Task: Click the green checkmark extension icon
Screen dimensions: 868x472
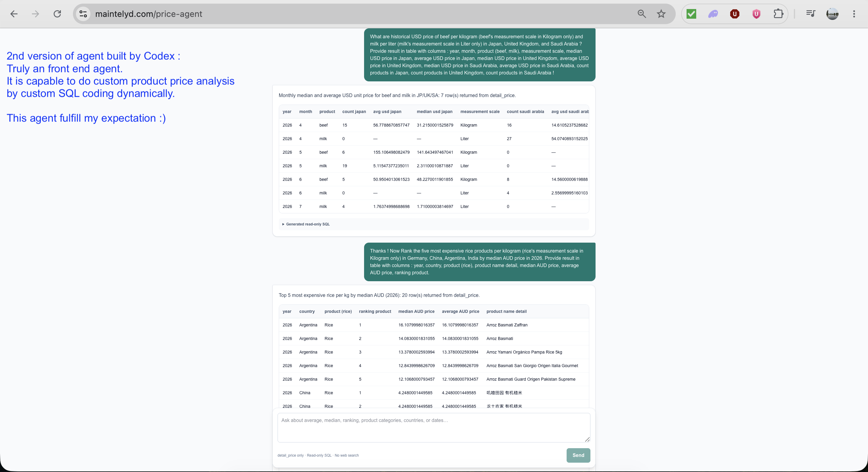Action: 691,14
